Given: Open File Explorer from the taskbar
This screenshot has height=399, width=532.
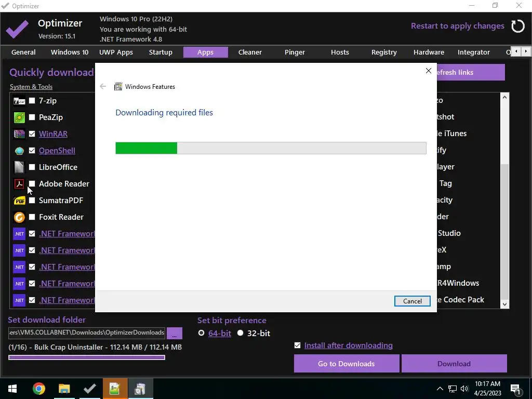Looking at the screenshot, I should (64, 389).
